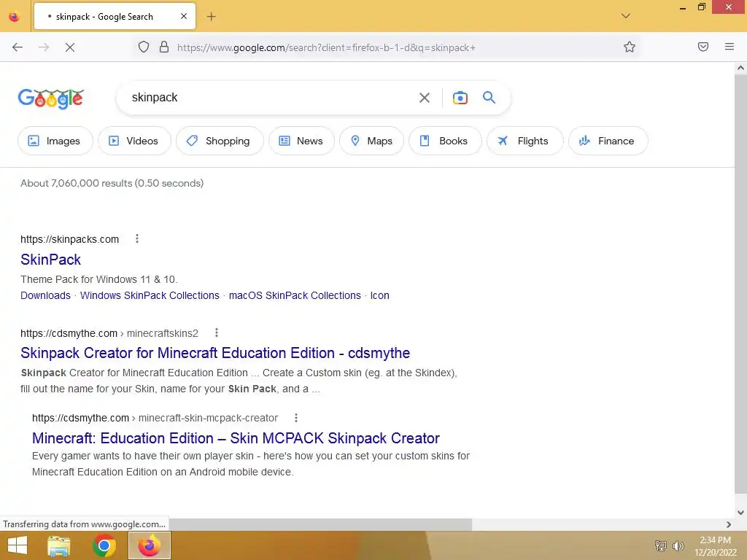Screen dimensions: 747x560
Task: Switch to Flights results
Action: click(x=525, y=141)
